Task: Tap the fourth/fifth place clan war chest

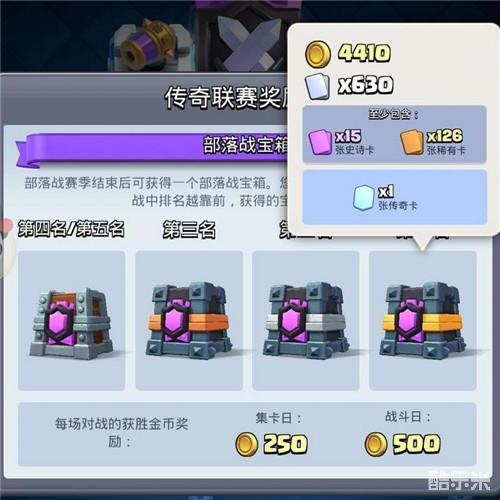Action: tap(72, 321)
